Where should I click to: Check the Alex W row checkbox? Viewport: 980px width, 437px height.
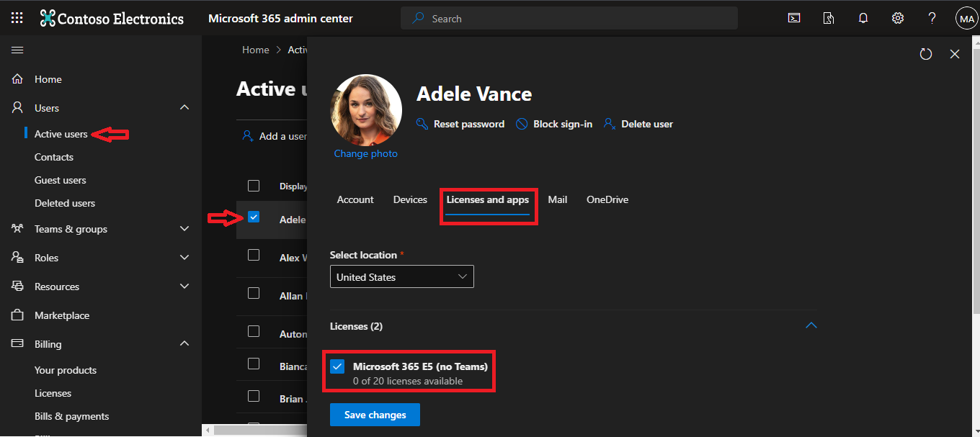[254, 255]
